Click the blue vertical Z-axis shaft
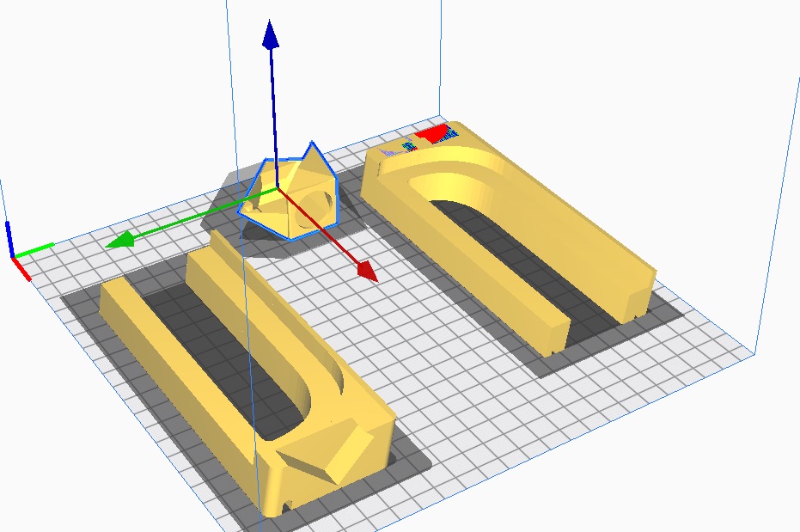This screenshot has height=532, width=800. pos(273,103)
